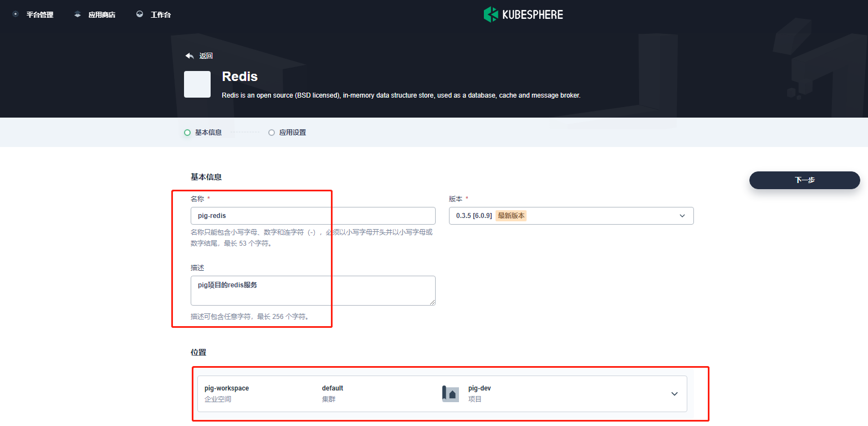Image resolution: width=868 pixels, height=426 pixels.
Task: Click the 基本信息 step circle
Action: 187,133
